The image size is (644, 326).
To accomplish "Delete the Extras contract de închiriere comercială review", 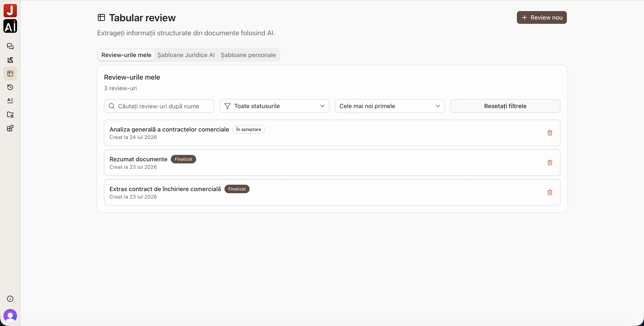I will click(550, 192).
